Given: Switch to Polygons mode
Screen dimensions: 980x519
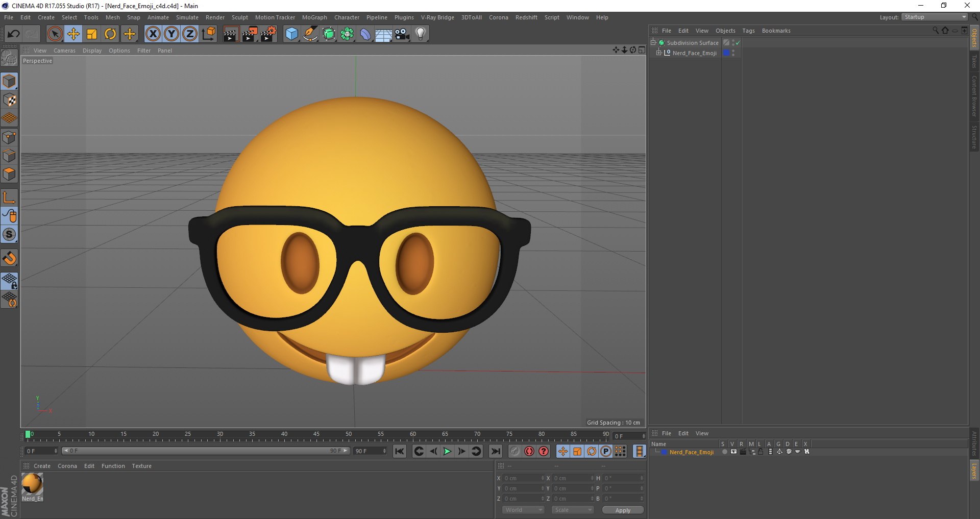Looking at the screenshot, I should coord(9,174).
